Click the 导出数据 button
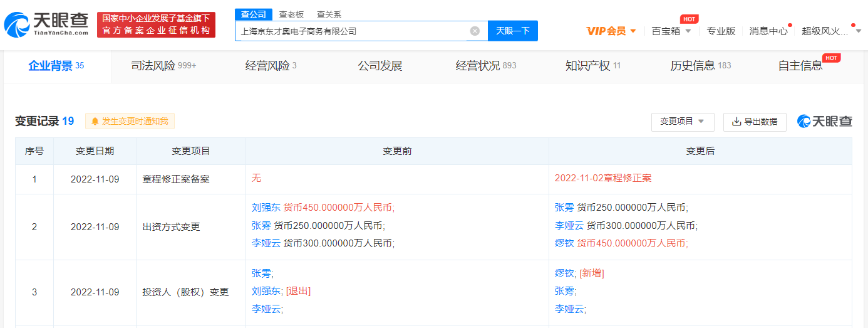 (755, 122)
